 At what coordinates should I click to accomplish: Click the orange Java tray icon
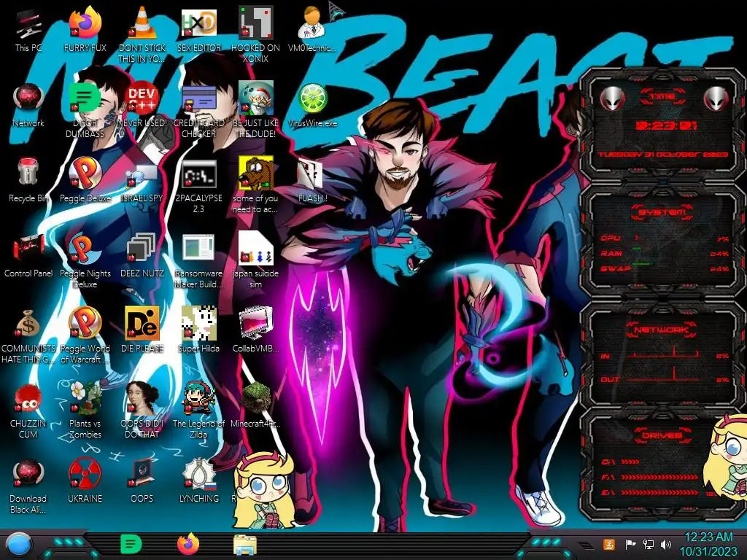point(609,544)
